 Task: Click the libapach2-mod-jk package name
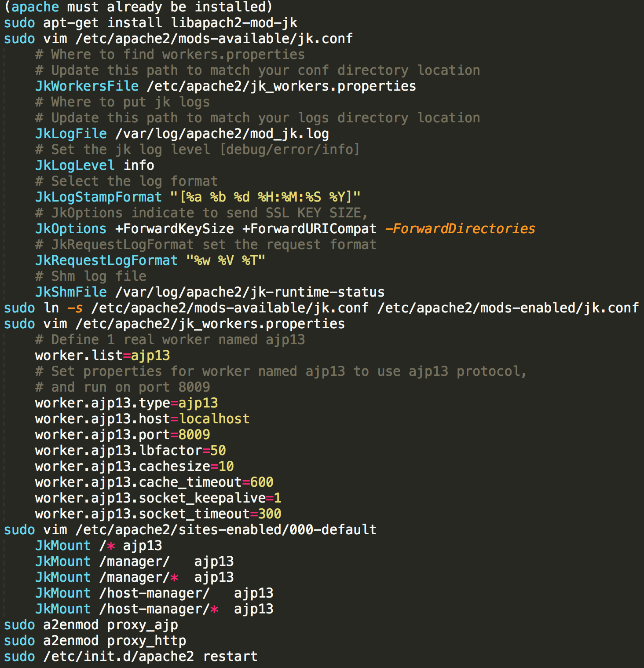(x=234, y=23)
